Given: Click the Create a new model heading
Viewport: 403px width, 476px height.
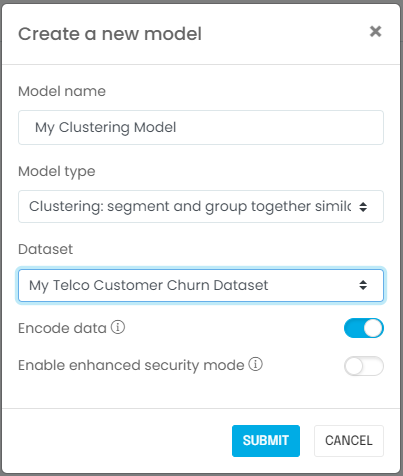Looking at the screenshot, I should (x=110, y=34).
